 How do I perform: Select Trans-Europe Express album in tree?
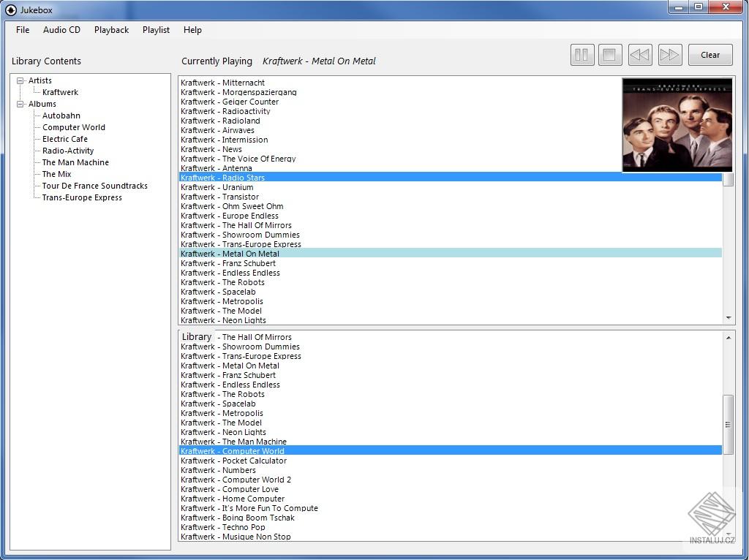pyautogui.click(x=82, y=197)
